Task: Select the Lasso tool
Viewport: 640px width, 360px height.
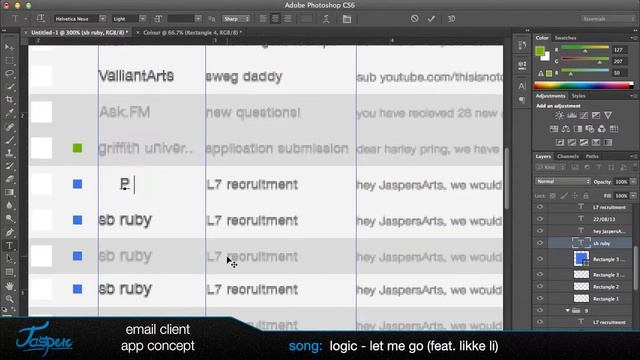Action: pyautogui.click(x=9, y=74)
